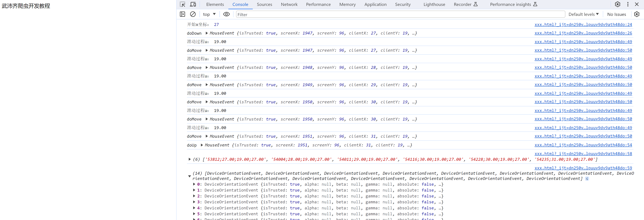
Task: Expand DeviceOrientationEvent item 4
Action: (x=194, y=208)
